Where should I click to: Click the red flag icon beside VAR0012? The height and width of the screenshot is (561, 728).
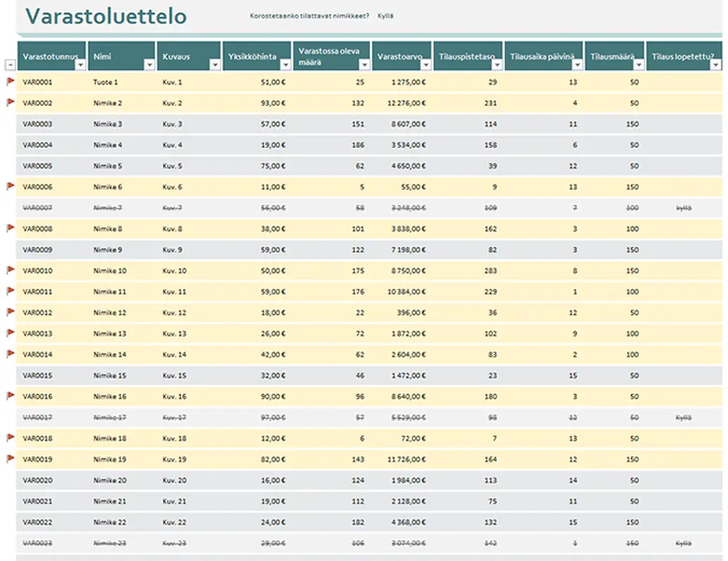click(x=11, y=312)
